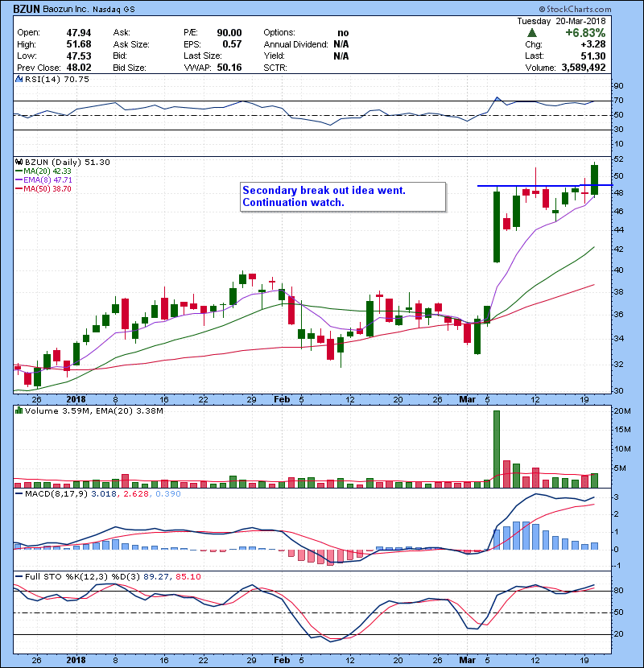644x668 pixels.
Task: Click the Bid Size: label
Action: pyautogui.click(x=130, y=68)
